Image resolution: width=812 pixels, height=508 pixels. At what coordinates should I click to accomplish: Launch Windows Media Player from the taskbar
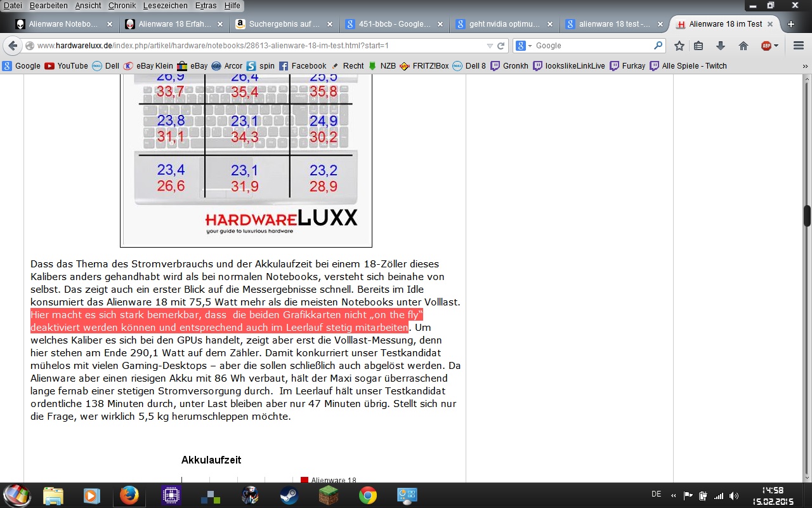(92, 495)
